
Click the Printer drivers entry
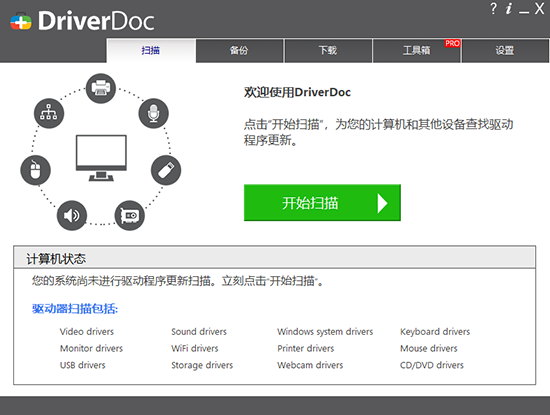click(x=306, y=348)
